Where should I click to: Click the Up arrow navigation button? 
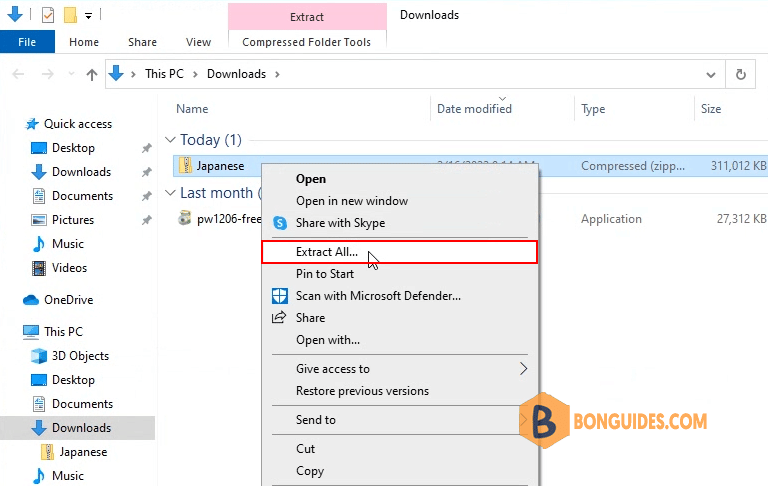click(x=92, y=74)
